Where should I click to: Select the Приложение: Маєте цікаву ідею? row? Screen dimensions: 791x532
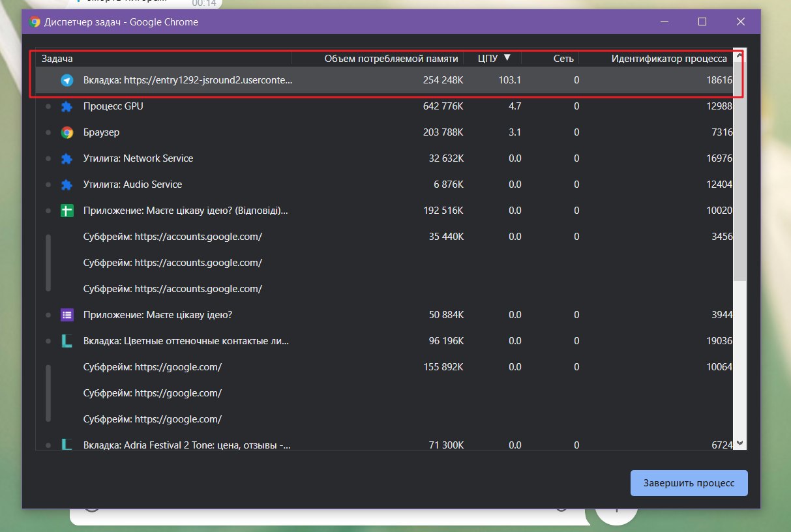coord(385,315)
